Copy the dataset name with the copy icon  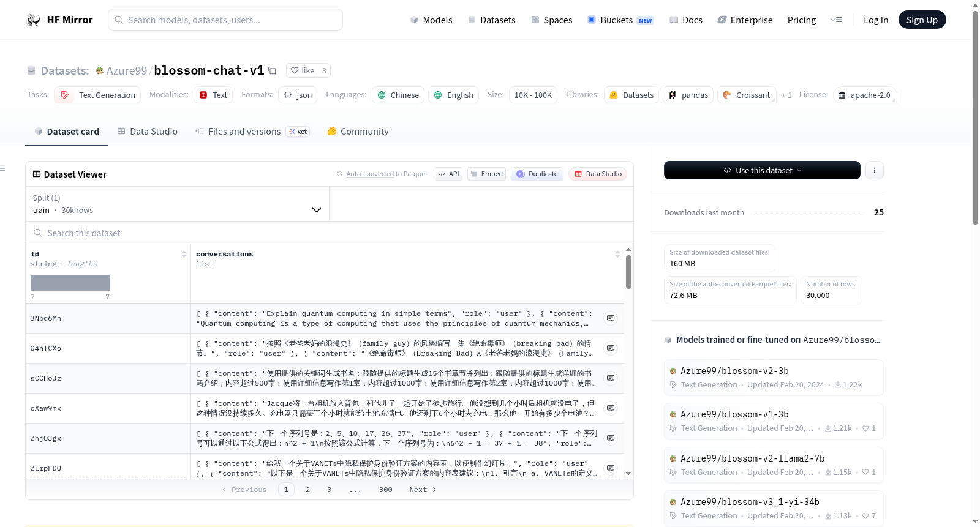coord(272,70)
